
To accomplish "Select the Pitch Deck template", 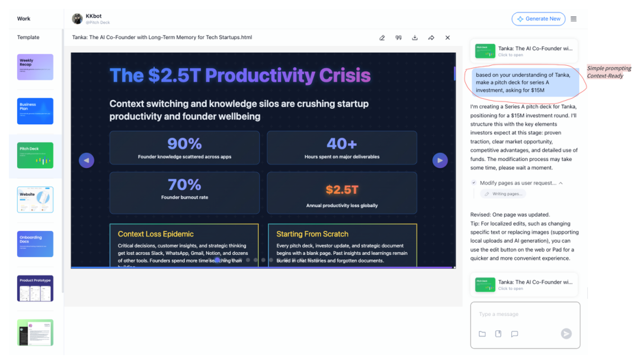I will (x=35, y=155).
